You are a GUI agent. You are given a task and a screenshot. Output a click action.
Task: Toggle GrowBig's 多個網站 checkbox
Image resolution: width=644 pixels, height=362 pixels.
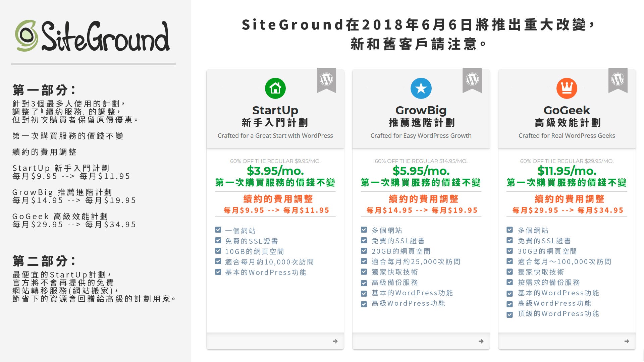pyautogui.click(x=364, y=230)
